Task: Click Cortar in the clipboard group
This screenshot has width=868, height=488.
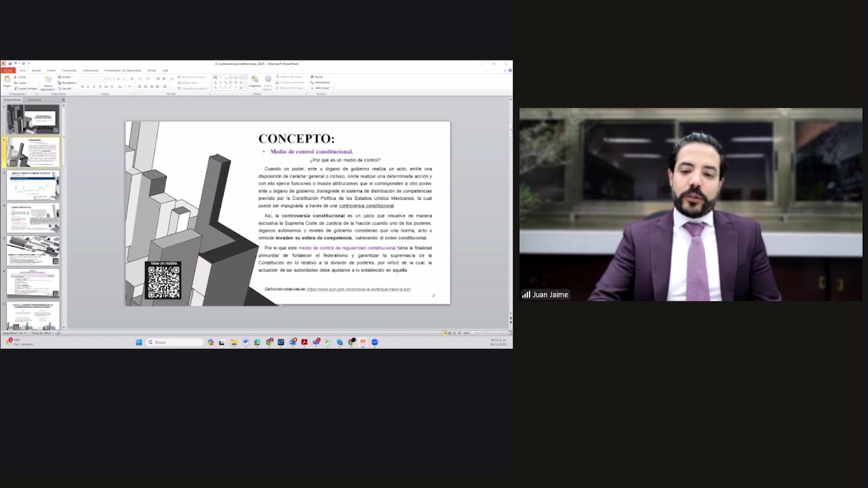Action: tap(20, 77)
